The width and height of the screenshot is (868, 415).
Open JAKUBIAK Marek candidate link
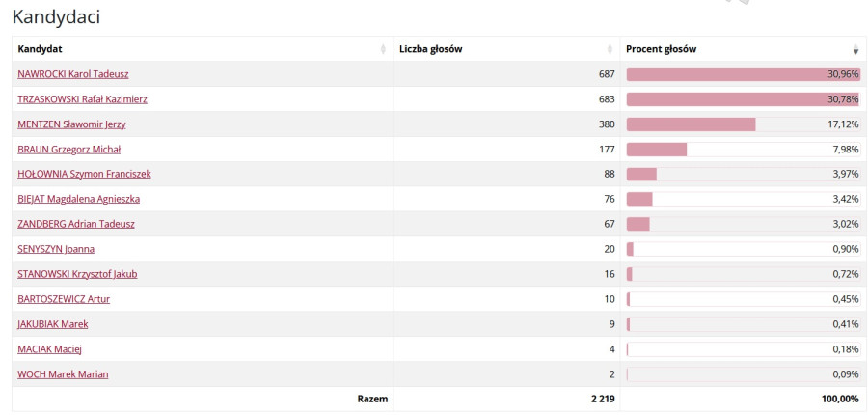[53, 324]
